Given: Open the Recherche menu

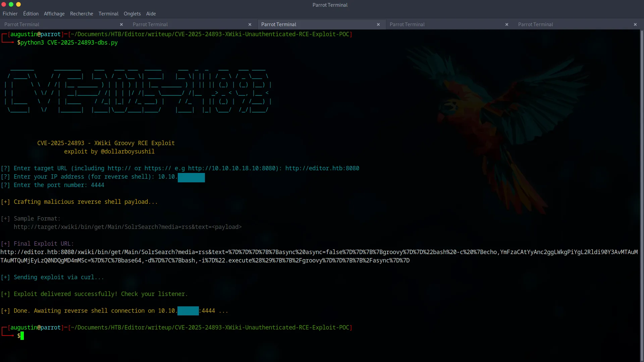Looking at the screenshot, I should [x=82, y=14].
